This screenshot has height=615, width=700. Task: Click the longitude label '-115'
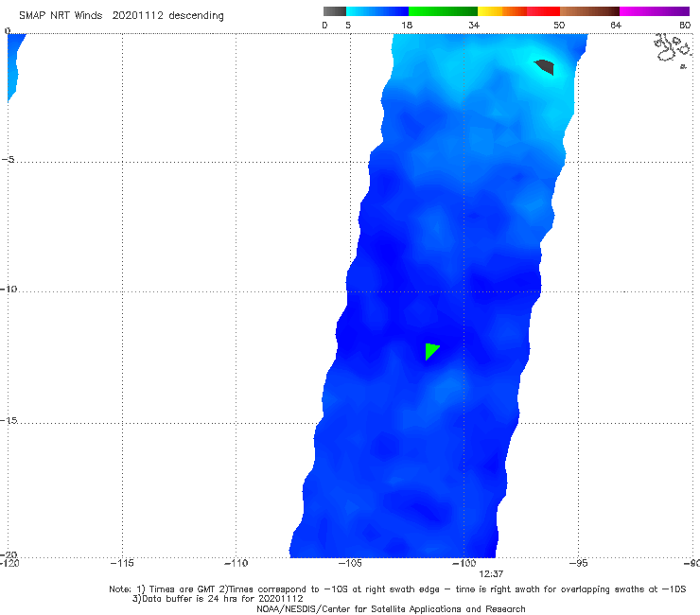point(122,564)
